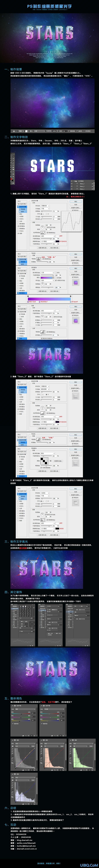
Task: Click 取消 in the first Stars_1 bevel dialog
Action: (x=76, y=204)
